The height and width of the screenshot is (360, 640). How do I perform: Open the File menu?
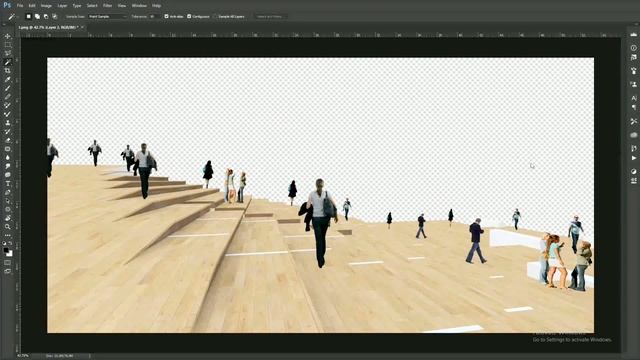click(20, 6)
